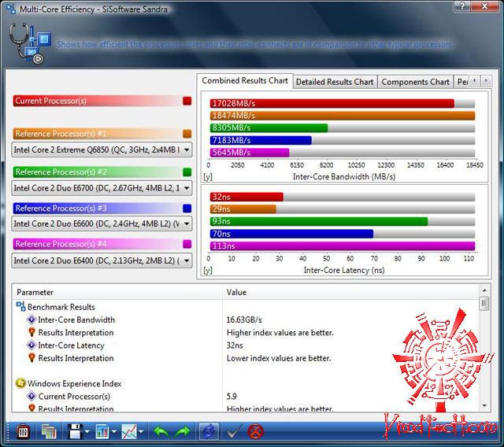Click the Benchmark Results group icon
504x447 pixels.
[x=21, y=306]
